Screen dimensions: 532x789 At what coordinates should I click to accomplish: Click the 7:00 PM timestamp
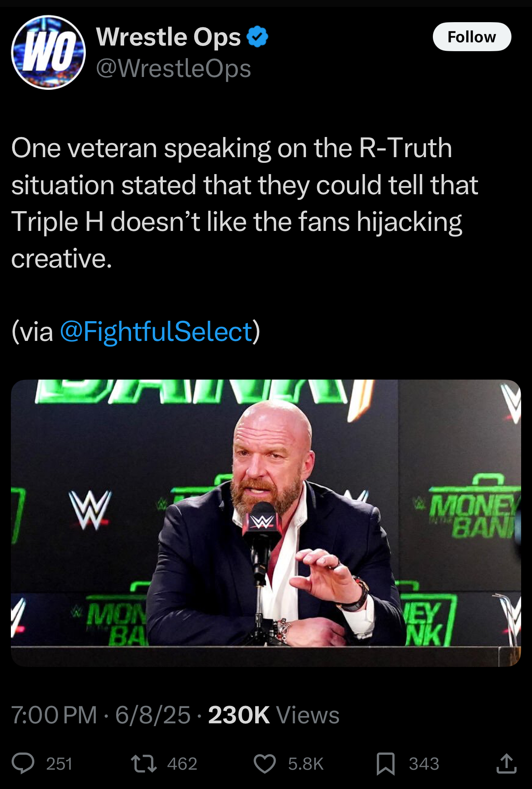tap(54, 715)
